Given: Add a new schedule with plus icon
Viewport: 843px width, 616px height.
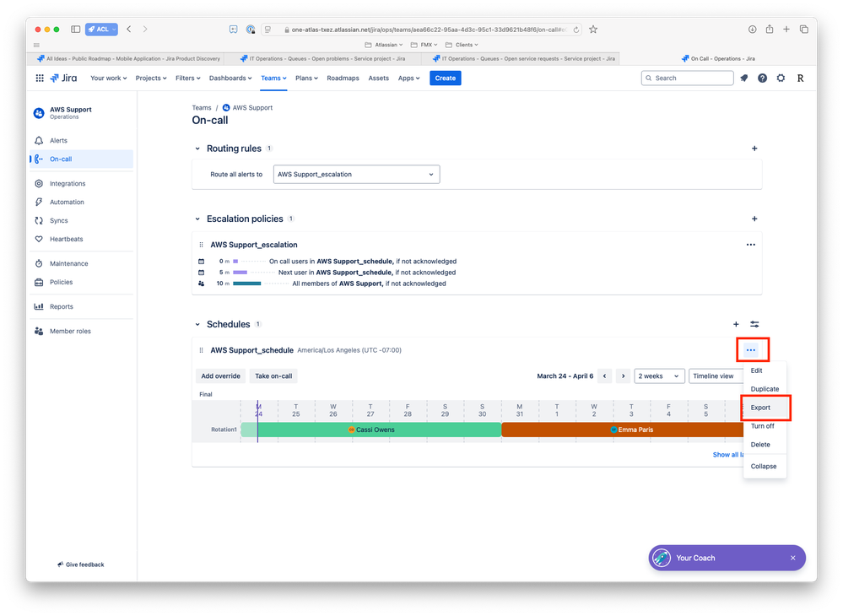Looking at the screenshot, I should click(736, 324).
